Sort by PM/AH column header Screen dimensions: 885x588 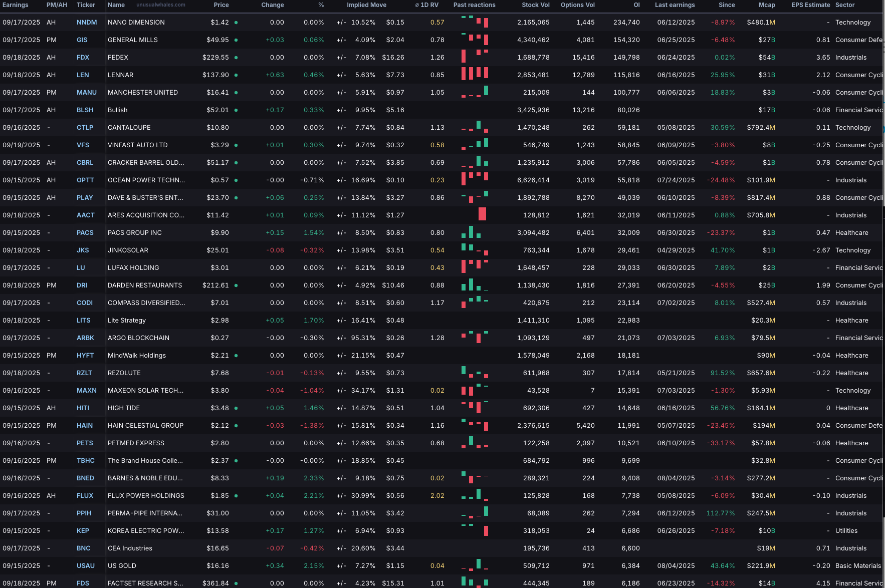coord(57,5)
